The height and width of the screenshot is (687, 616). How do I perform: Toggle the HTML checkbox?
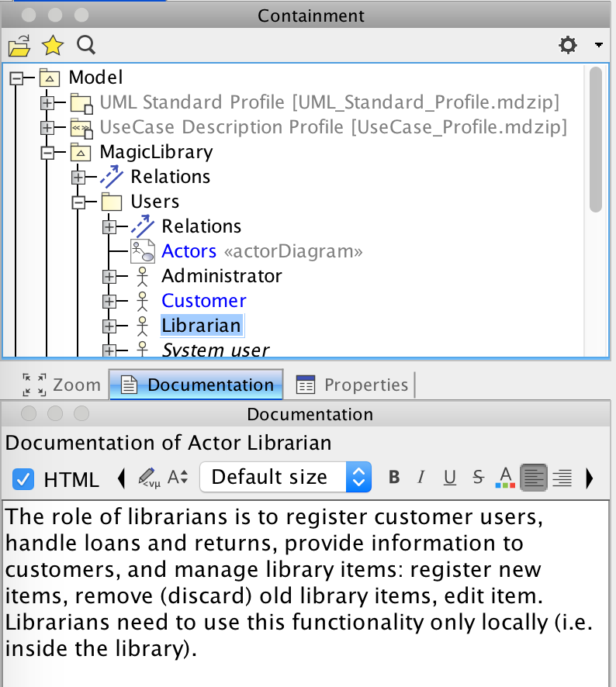pos(24,479)
